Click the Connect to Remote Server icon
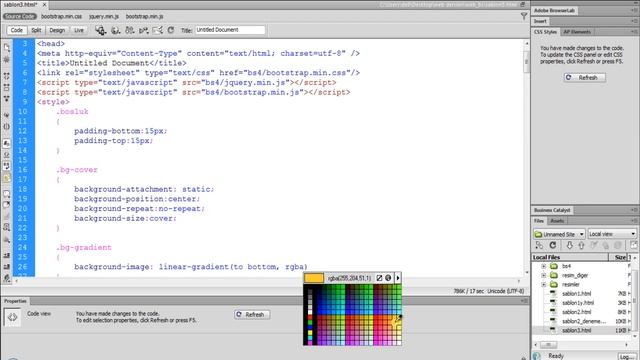This screenshot has height=360, width=640. click(x=539, y=245)
